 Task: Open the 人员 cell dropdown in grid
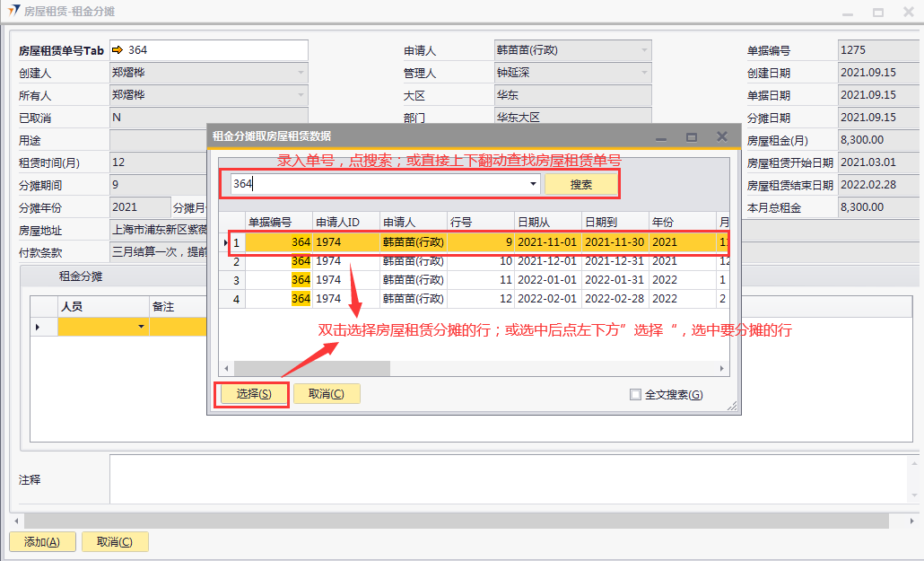(x=141, y=328)
